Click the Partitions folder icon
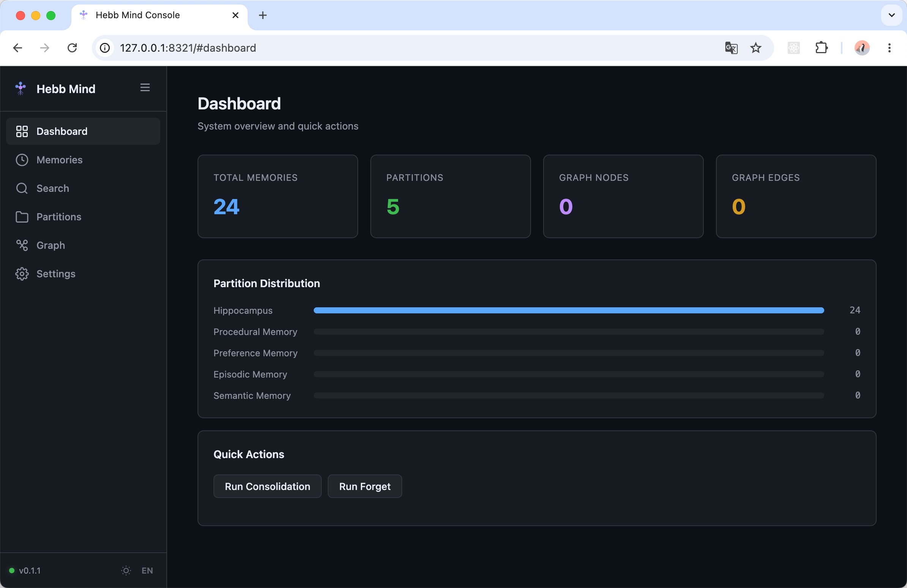The width and height of the screenshot is (907, 588). [x=22, y=217]
